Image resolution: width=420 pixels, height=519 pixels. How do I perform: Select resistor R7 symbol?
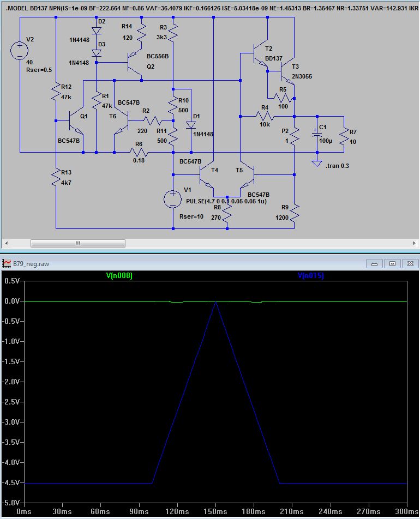point(344,136)
